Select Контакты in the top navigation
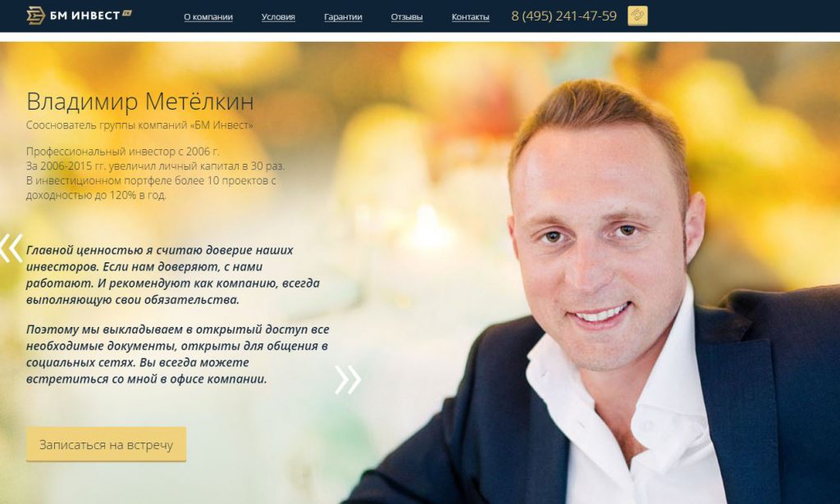The height and width of the screenshot is (504, 840). pyautogui.click(x=470, y=16)
